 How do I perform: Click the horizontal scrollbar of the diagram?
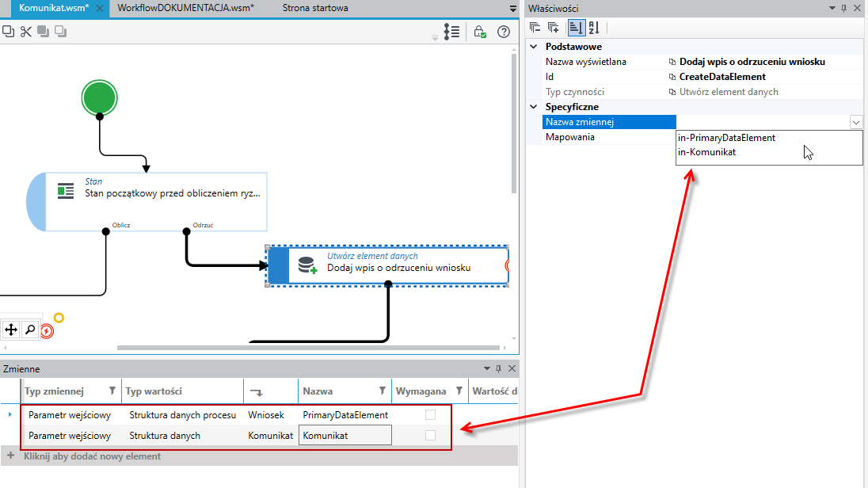(x=308, y=348)
